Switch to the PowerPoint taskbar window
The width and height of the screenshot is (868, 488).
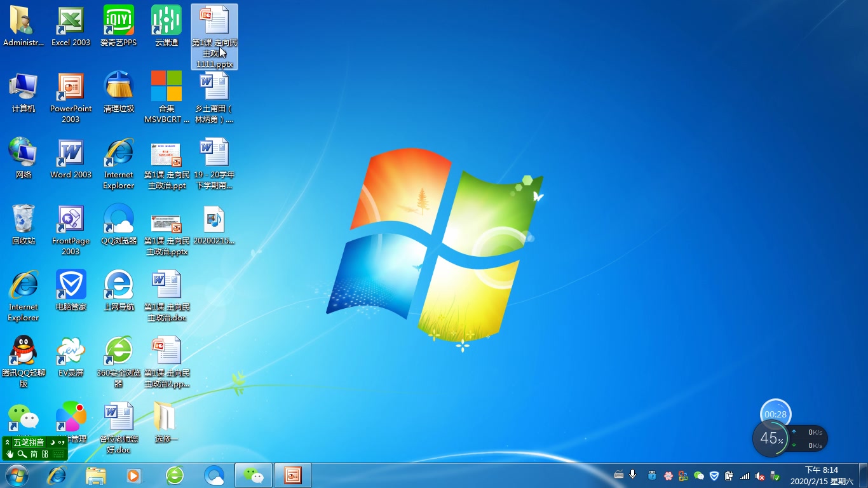[x=292, y=475]
